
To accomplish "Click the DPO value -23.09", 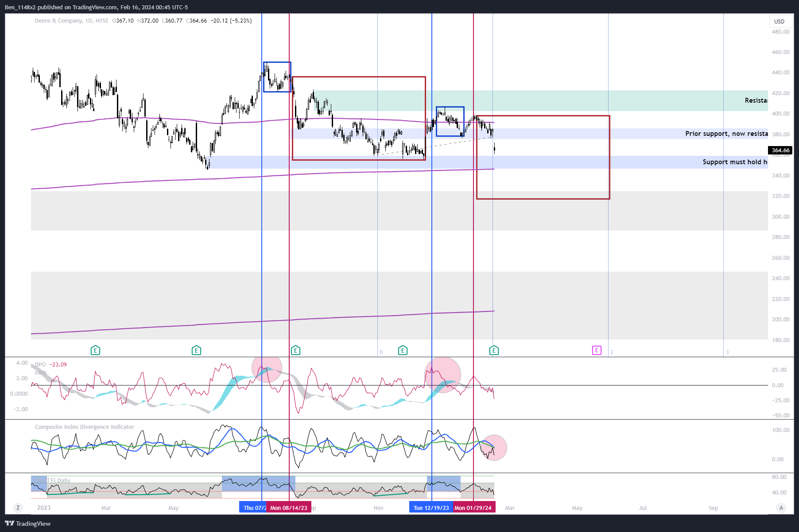I will click(58, 365).
